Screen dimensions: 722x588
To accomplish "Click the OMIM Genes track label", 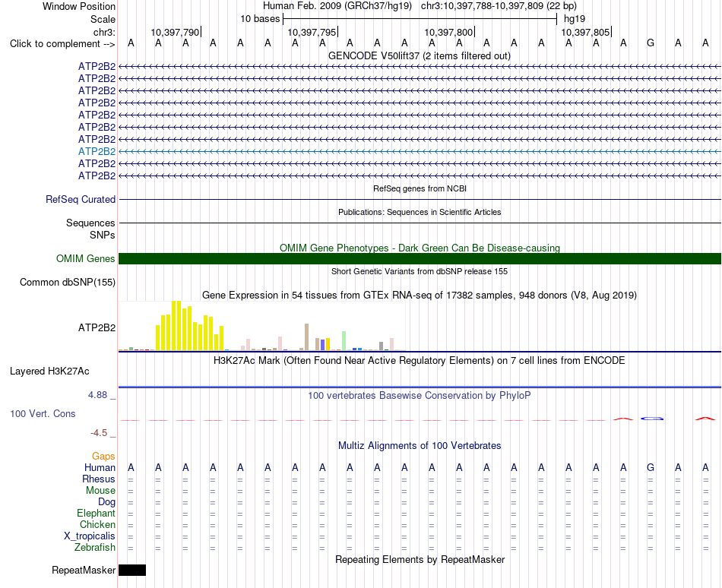I will 85,258.
